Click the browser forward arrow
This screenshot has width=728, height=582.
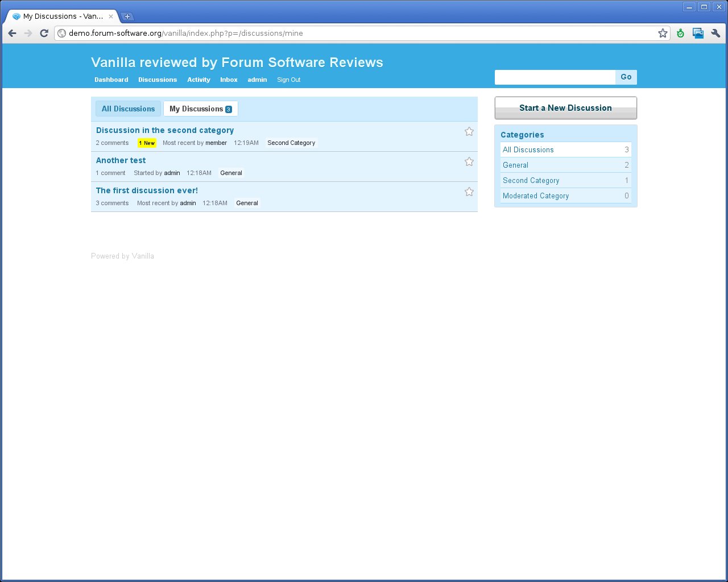point(28,33)
